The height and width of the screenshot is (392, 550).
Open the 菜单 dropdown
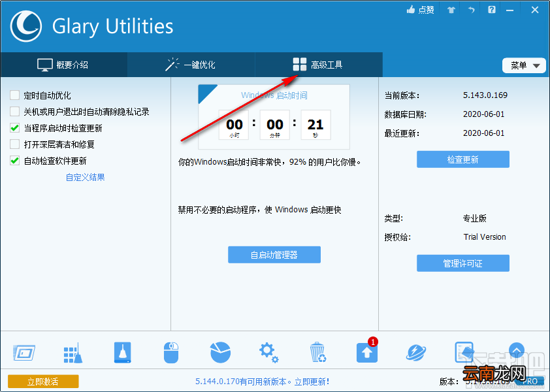click(x=524, y=65)
